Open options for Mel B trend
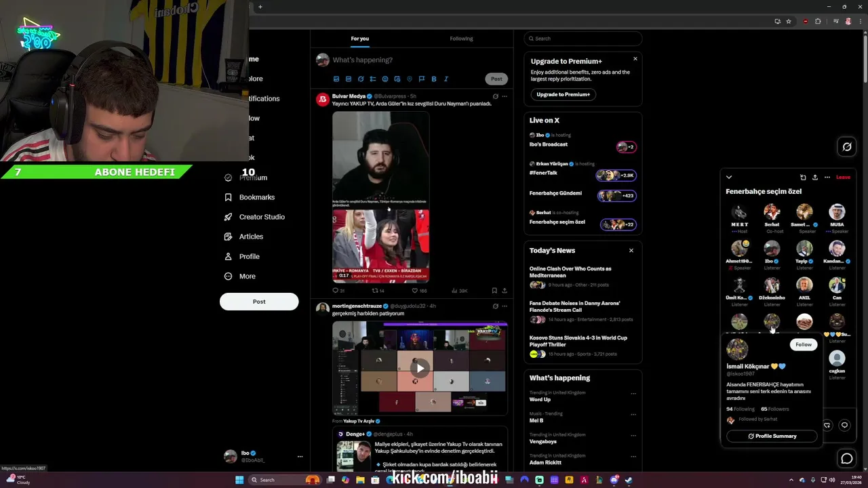The image size is (868, 488). pos(633,414)
